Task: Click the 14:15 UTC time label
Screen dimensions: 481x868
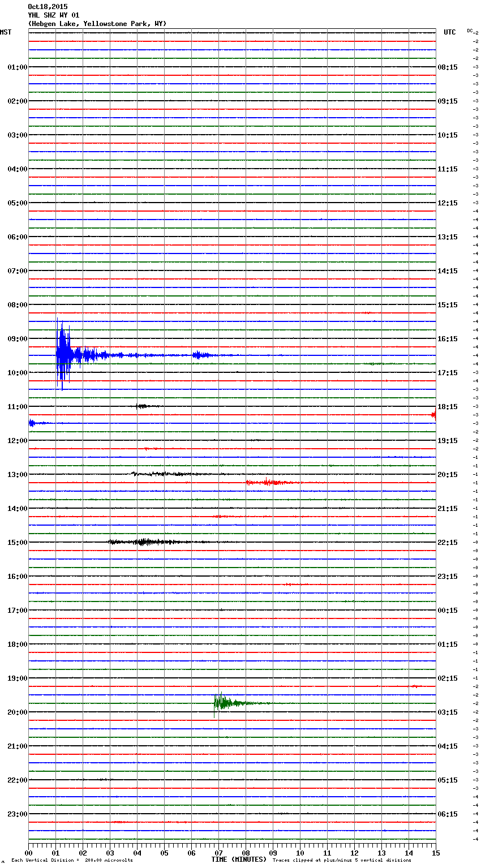Action: 448,271
